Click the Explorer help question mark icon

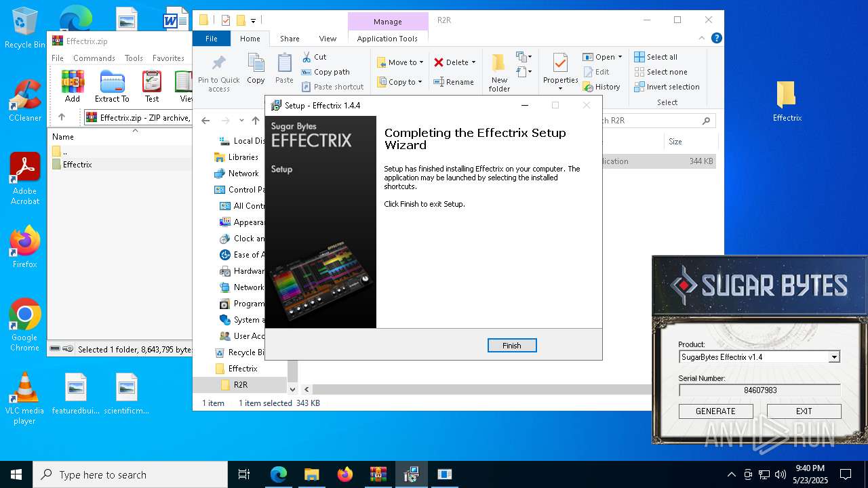click(x=716, y=39)
